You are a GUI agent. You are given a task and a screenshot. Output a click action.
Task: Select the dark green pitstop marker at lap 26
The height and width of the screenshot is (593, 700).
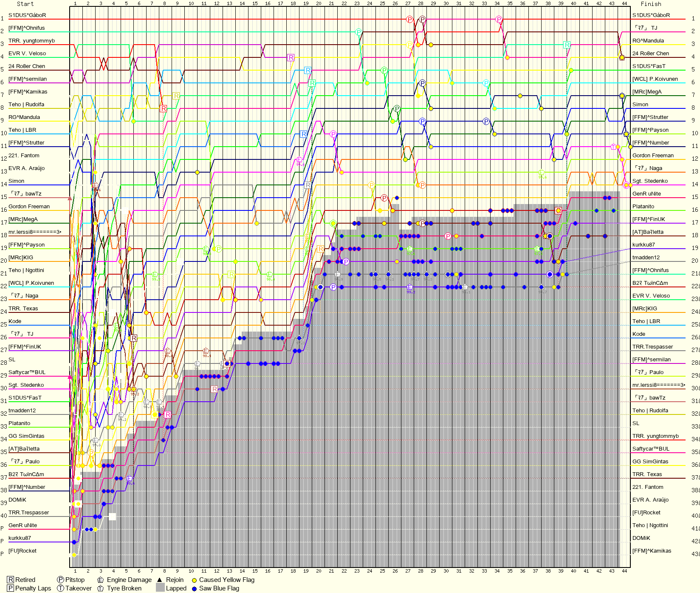397,109
